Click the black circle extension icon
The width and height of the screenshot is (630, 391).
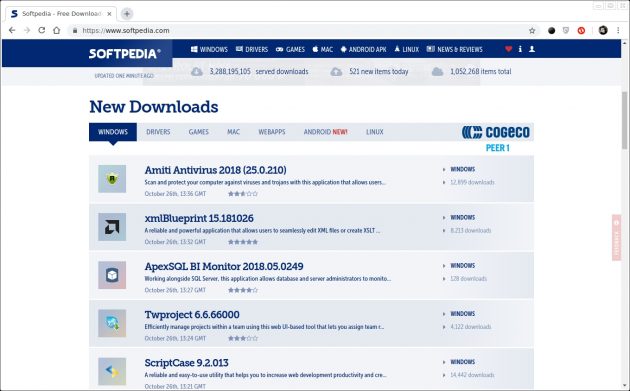pos(552,31)
